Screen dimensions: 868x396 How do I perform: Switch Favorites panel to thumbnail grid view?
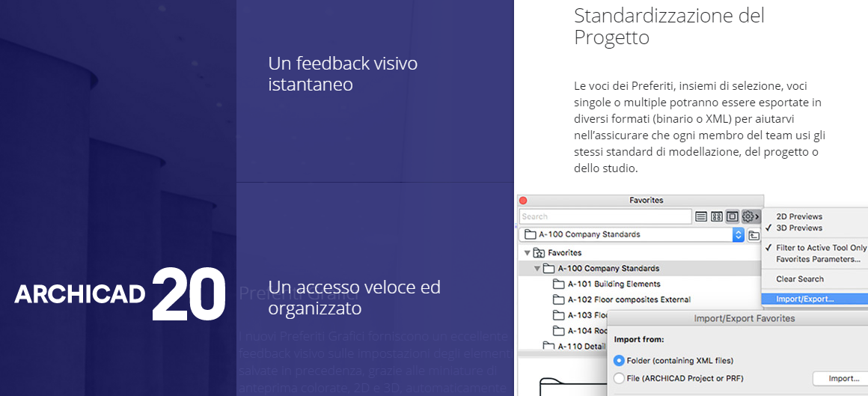716,216
